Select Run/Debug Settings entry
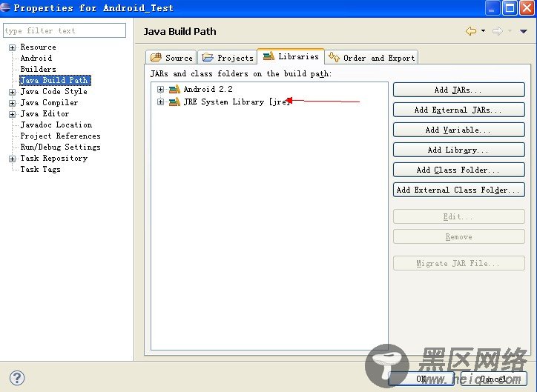Screen dimensions: 537x392 (x=61, y=147)
